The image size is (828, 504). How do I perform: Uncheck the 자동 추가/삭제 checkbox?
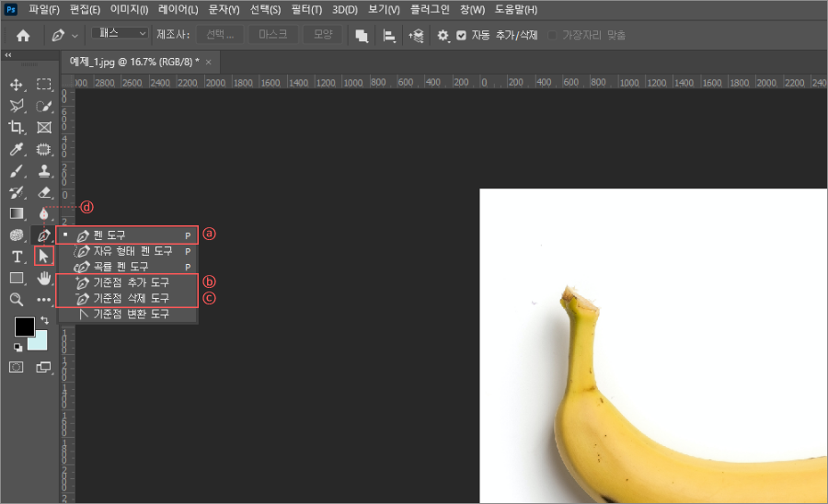462,35
